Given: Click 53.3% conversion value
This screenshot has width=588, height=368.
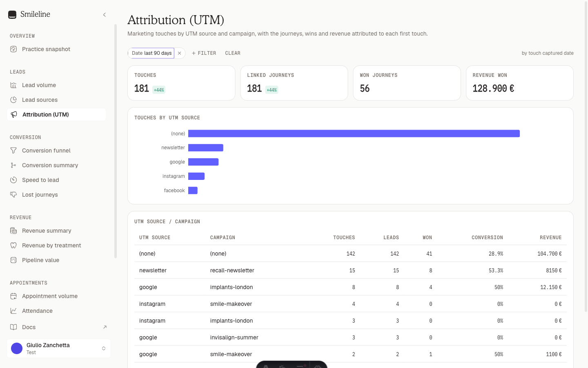Looking at the screenshot, I should tap(496, 270).
